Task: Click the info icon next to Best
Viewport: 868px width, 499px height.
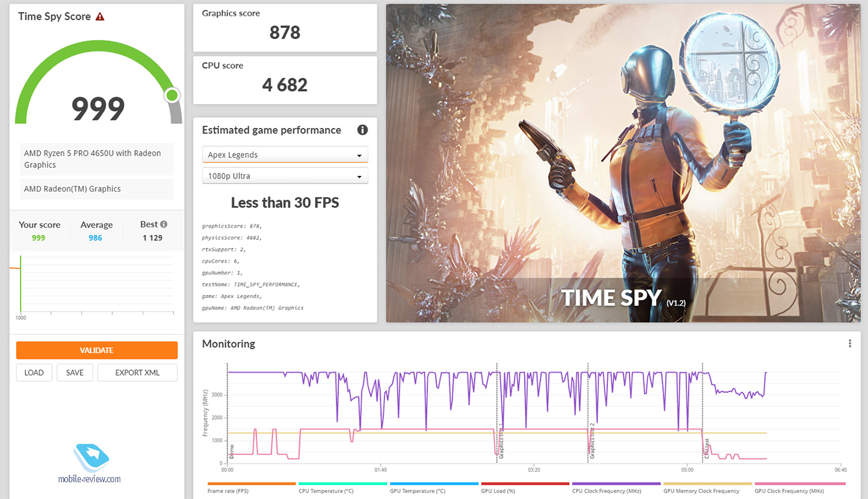Action: 164,224
